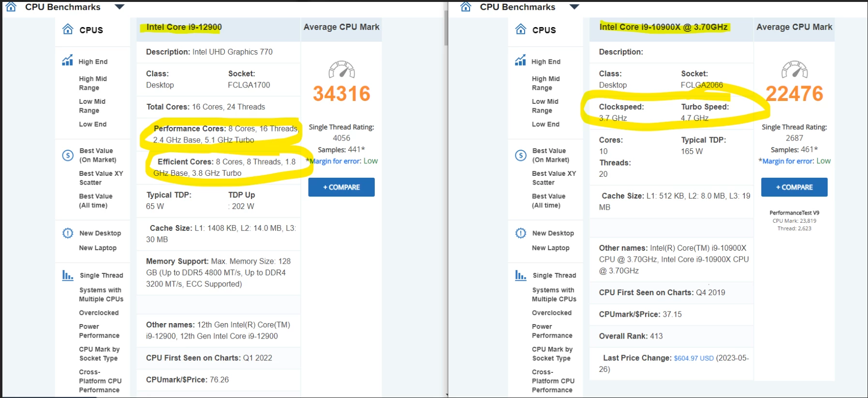
Task: Click speedometer gauge icon above 34316 score
Action: 342,70
